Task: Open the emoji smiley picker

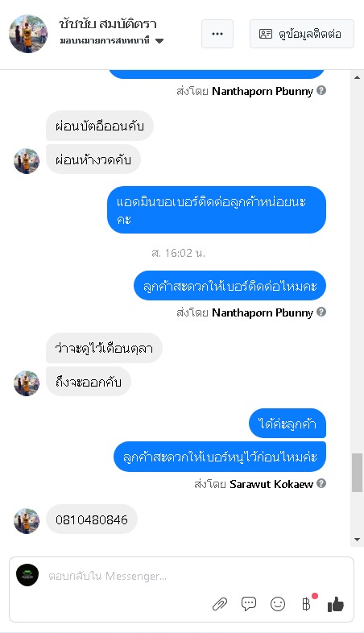Action: pos(278,604)
